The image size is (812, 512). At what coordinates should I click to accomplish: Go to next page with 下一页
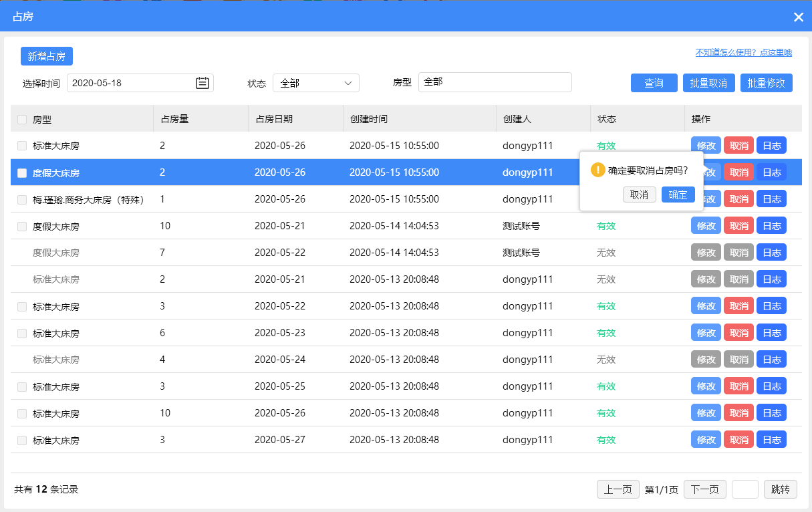705,489
